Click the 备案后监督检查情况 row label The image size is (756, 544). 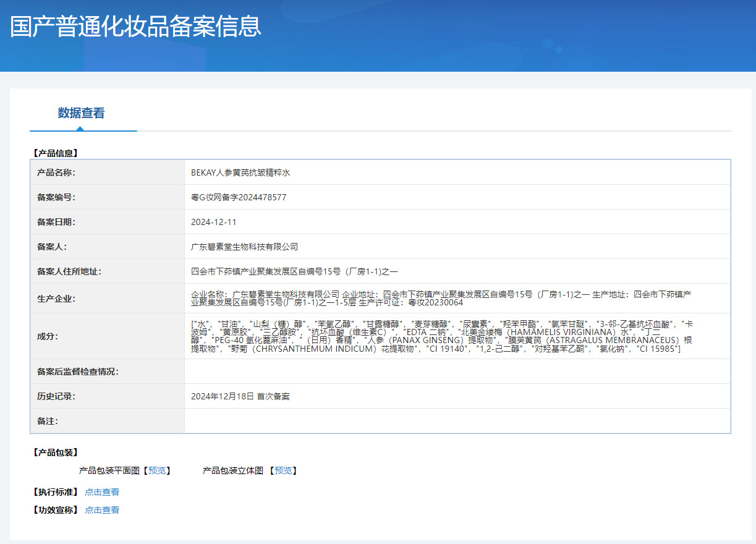click(x=78, y=372)
